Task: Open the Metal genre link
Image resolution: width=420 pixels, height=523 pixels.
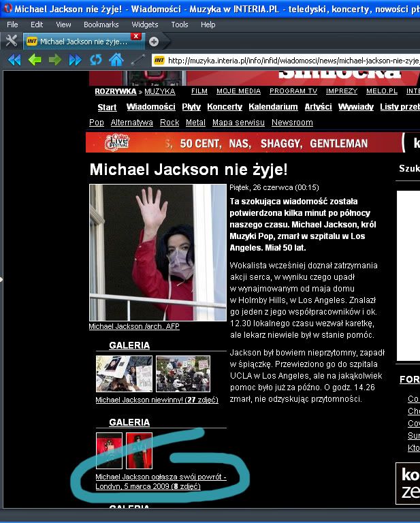Action: 195,123
